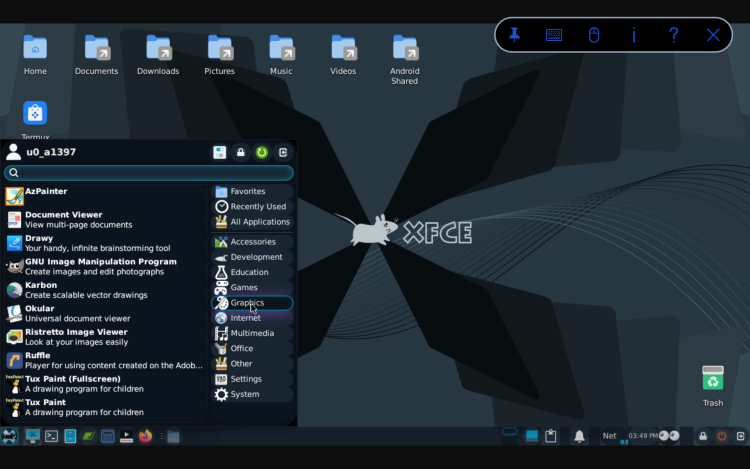Launch terminal emulator from the panel
The image size is (750, 469).
[x=52, y=436]
